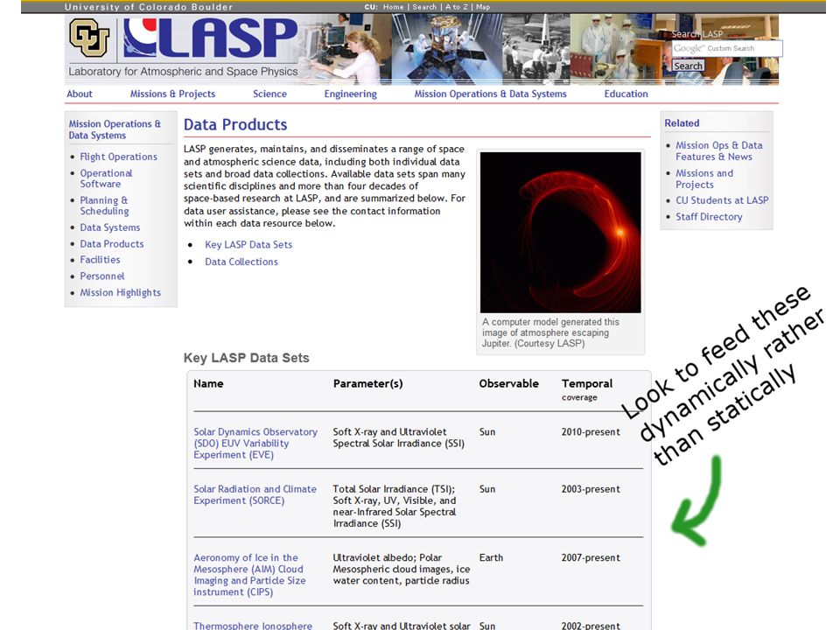The width and height of the screenshot is (840, 630).
Task: Open the Science menu
Action: tap(269, 94)
